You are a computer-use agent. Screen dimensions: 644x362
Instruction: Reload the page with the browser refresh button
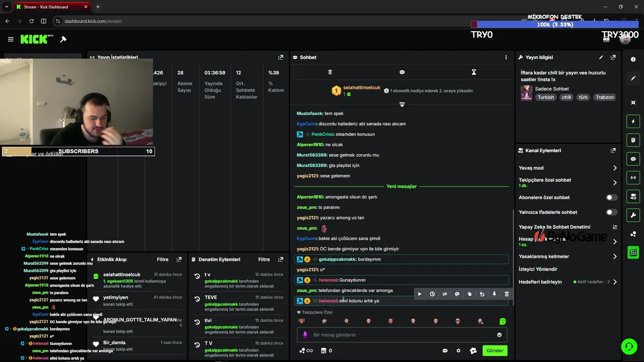coord(31,21)
